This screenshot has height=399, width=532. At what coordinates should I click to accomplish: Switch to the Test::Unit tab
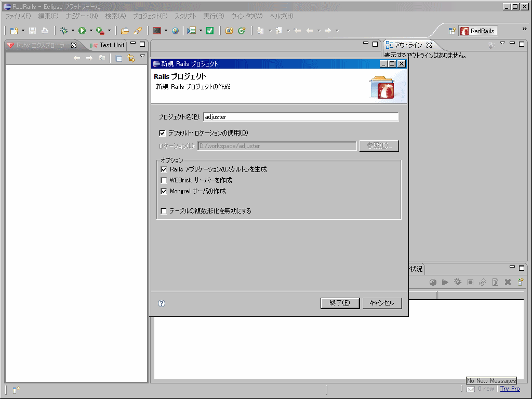108,45
